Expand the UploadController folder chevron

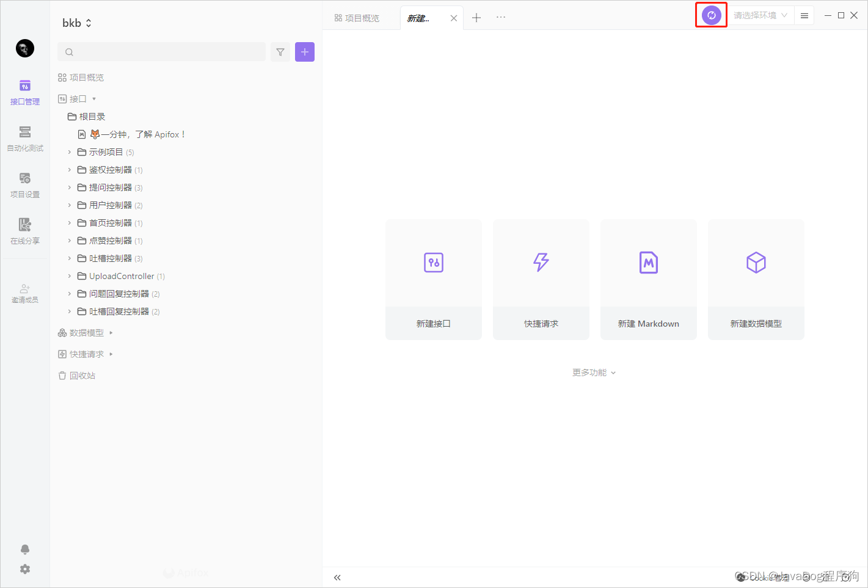70,276
